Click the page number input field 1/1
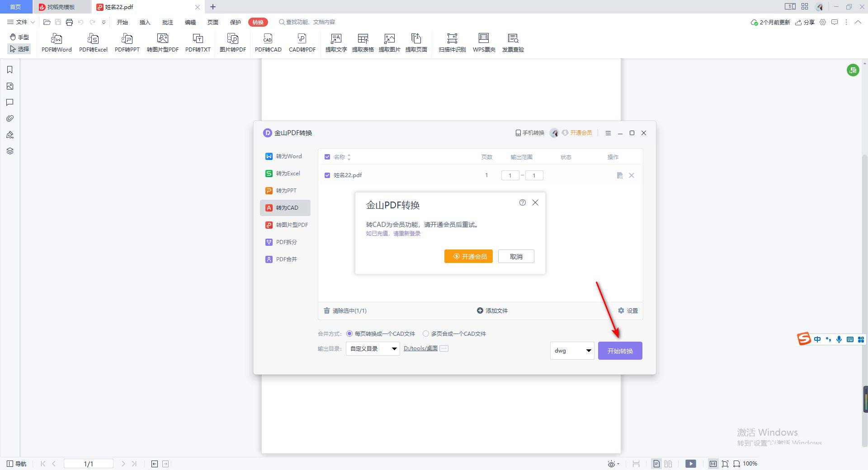 tap(89, 464)
